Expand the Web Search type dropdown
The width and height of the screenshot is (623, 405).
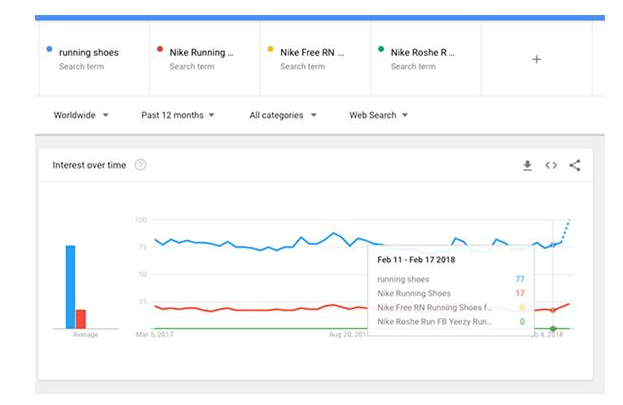pos(378,115)
